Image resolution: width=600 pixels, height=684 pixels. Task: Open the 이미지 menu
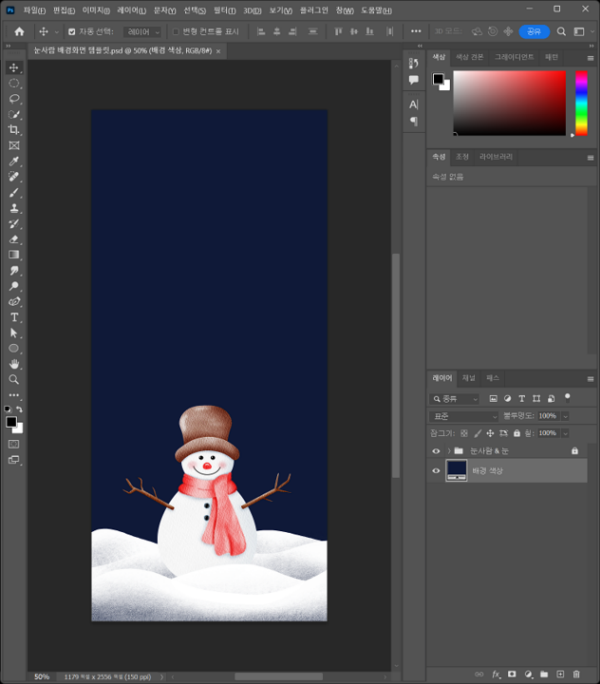96,10
